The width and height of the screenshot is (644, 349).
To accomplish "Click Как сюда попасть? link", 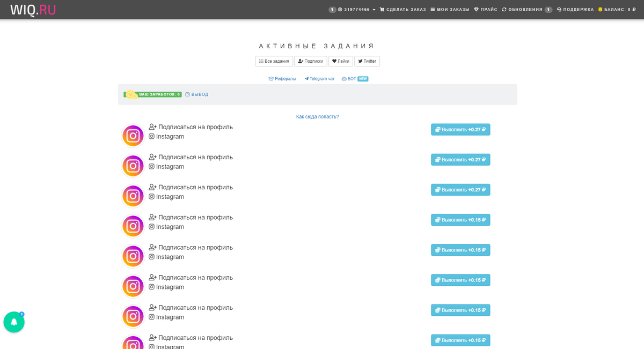I will coord(318,116).
